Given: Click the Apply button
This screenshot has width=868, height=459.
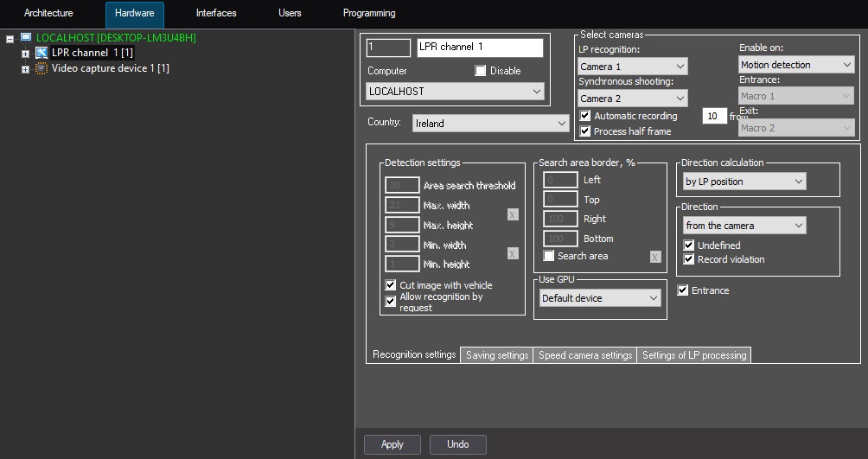Looking at the screenshot, I should point(392,444).
